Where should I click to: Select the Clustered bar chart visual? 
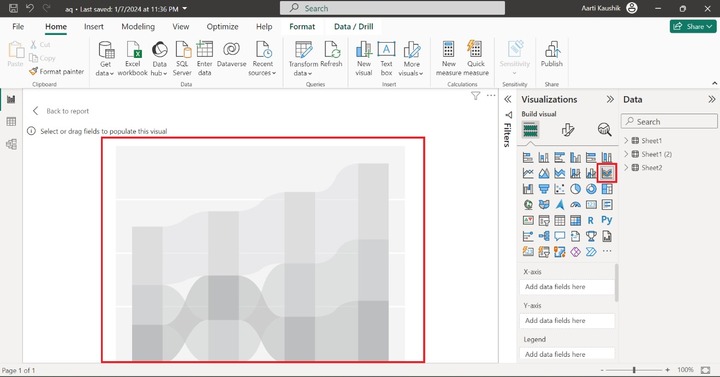(559, 158)
